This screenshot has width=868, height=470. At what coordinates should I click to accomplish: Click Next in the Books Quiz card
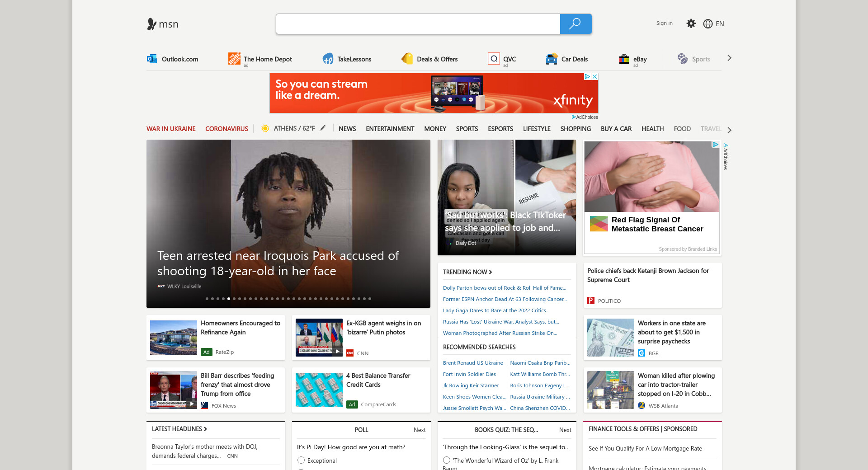[x=565, y=430]
